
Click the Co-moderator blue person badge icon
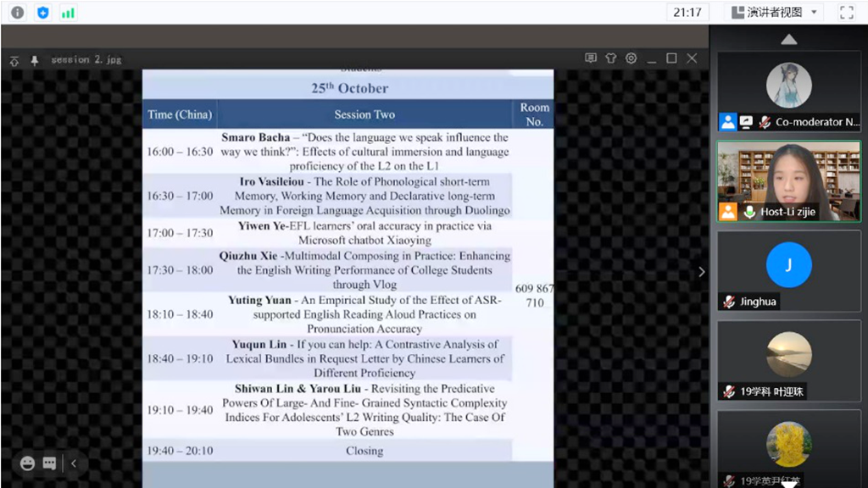[x=727, y=122]
